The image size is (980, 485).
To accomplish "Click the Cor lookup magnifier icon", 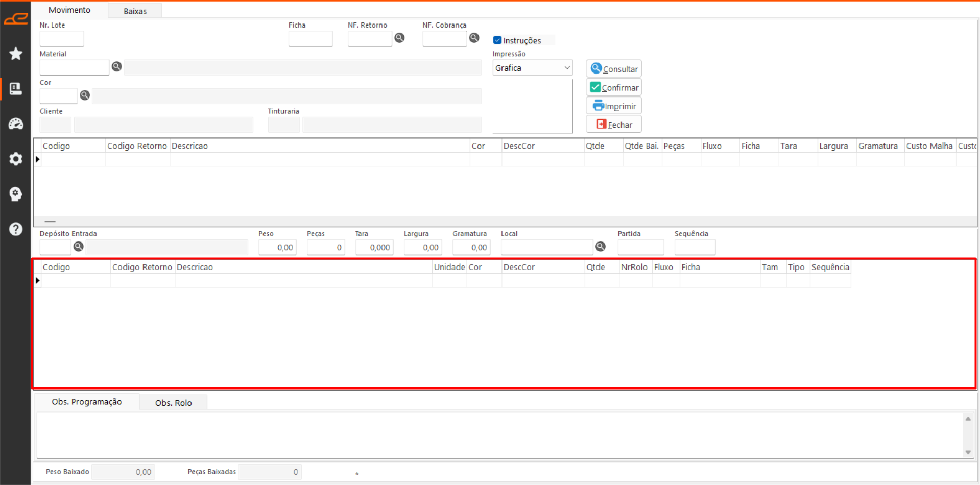I will 85,95.
